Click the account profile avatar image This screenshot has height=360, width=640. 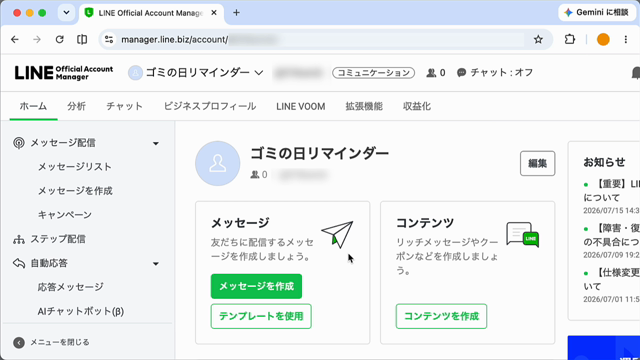click(x=218, y=164)
